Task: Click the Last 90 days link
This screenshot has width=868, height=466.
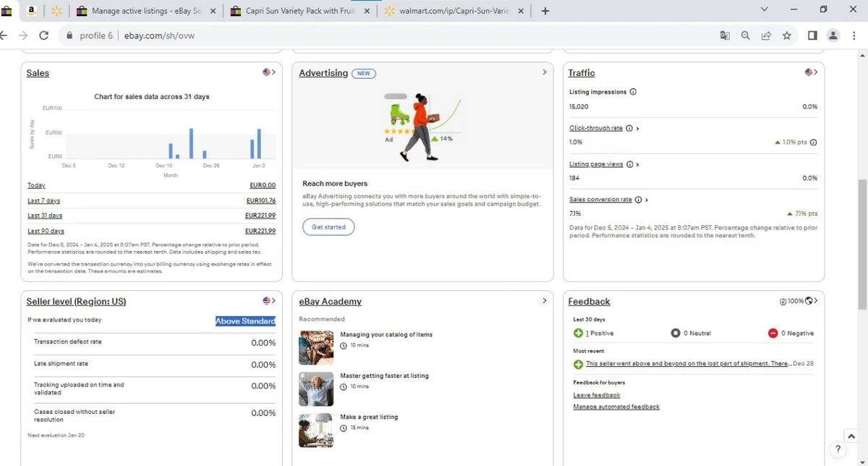Action: (46, 231)
